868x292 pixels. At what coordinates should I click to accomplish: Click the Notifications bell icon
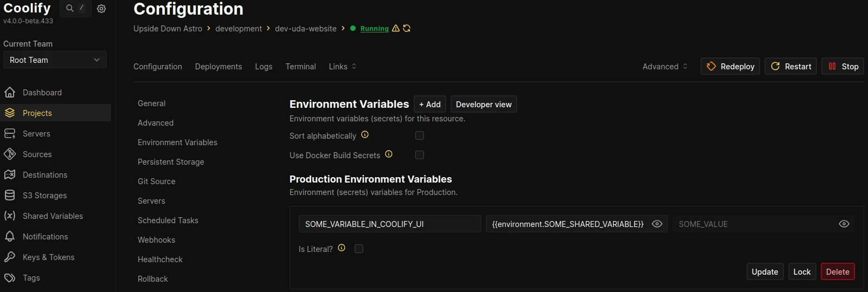pos(10,237)
